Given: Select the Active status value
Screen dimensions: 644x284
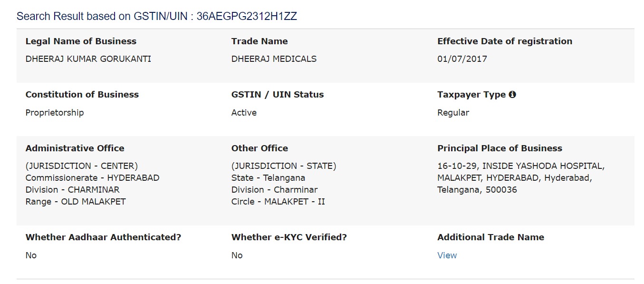Looking at the screenshot, I should [x=244, y=113].
